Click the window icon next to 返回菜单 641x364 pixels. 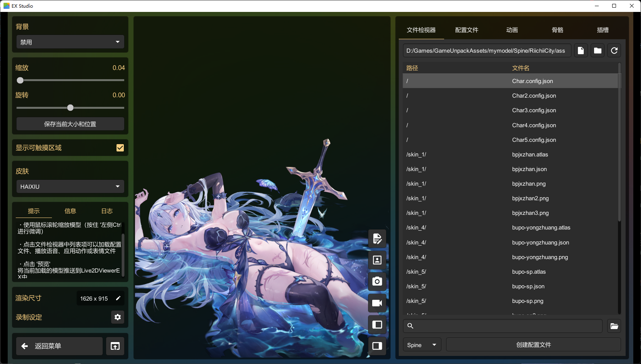[115, 346]
